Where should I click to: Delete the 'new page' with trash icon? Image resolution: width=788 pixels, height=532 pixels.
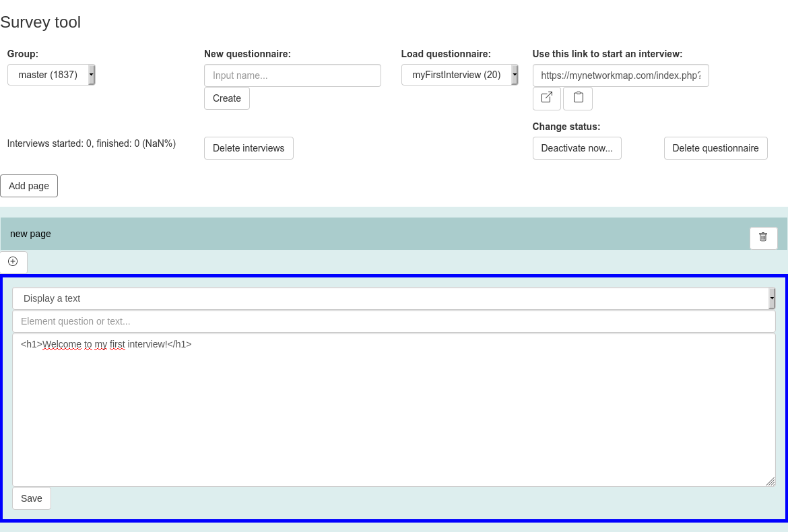click(x=763, y=238)
